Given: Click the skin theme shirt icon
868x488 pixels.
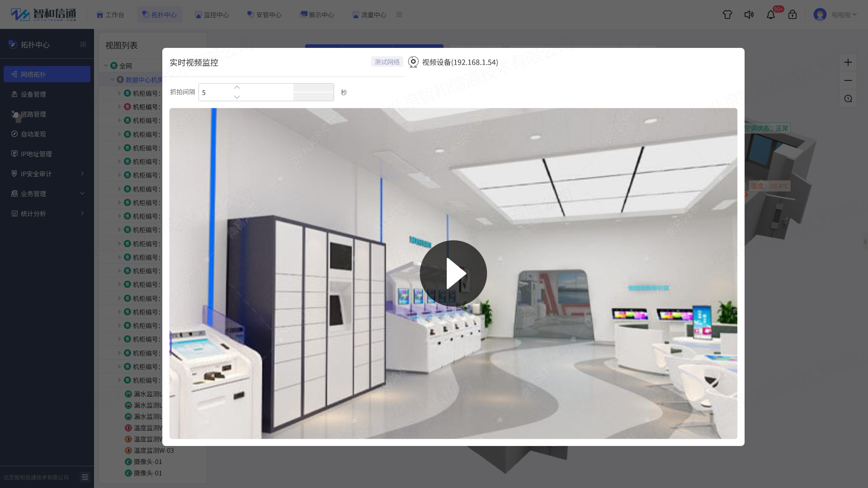Looking at the screenshot, I should [x=727, y=14].
